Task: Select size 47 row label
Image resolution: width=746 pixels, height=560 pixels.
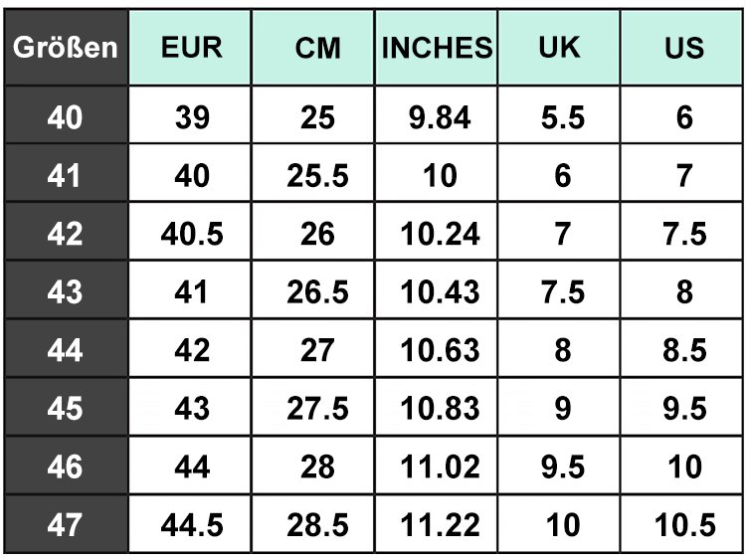Action: [66, 523]
